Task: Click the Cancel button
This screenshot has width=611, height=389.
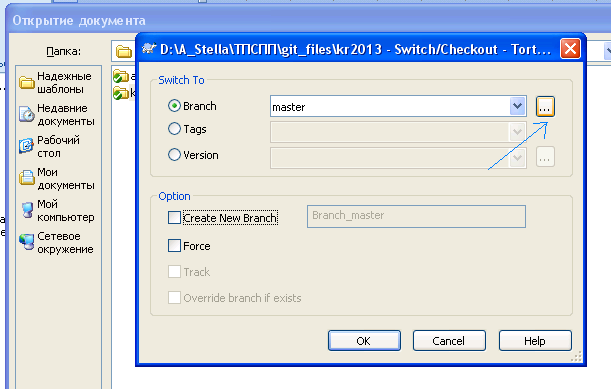Action: pyautogui.click(x=449, y=341)
